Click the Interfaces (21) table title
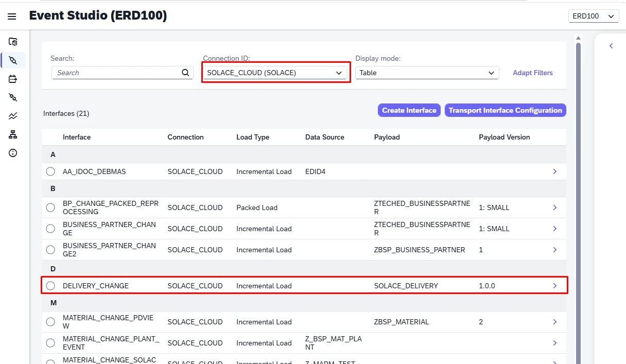 tap(66, 113)
